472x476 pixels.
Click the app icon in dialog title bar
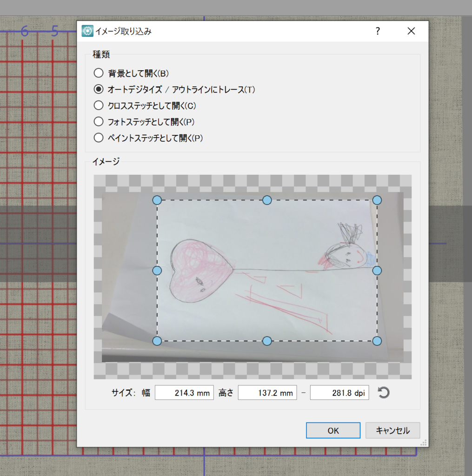pos(87,31)
